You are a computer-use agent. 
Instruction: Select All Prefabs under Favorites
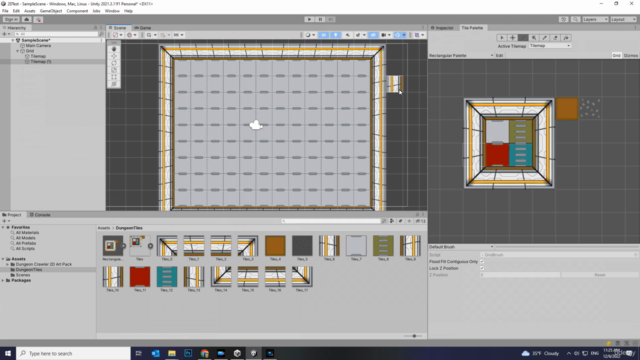(x=26, y=243)
